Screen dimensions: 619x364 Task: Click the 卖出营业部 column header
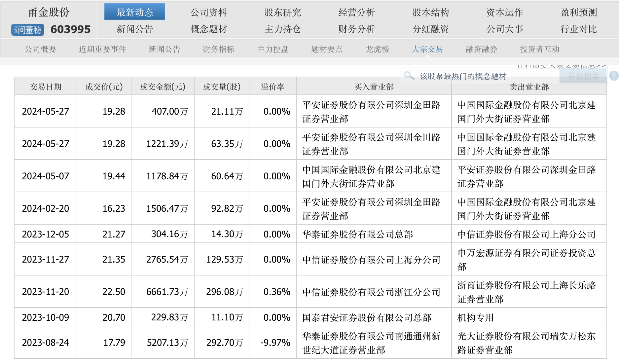[x=529, y=87]
